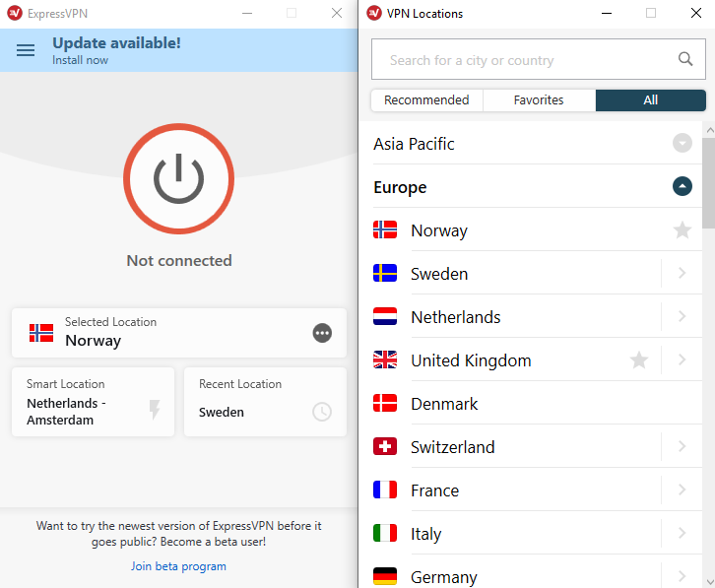Click the Recent Location clock icon
The height and width of the screenshot is (588, 715).
click(x=322, y=412)
